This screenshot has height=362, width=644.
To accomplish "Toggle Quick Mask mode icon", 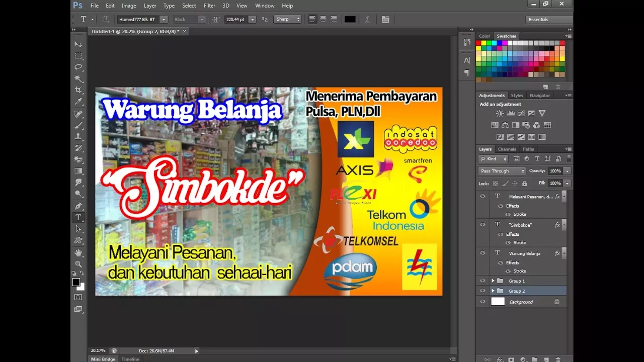I will pos(78,297).
